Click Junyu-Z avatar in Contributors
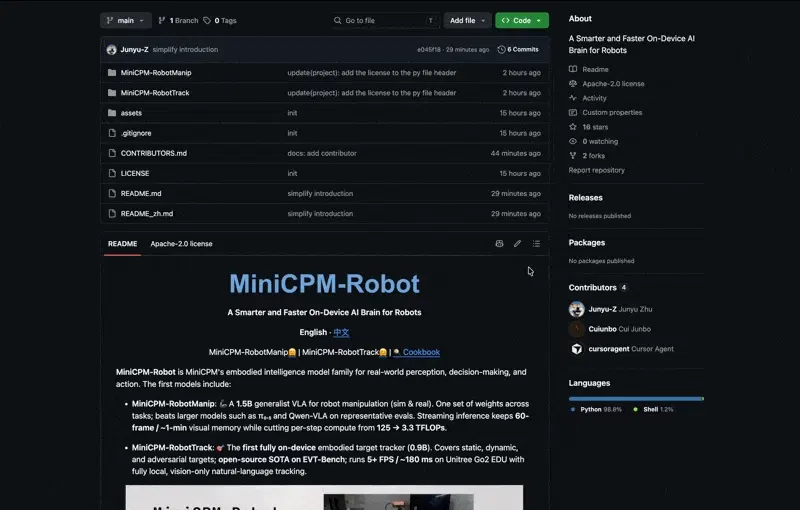The width and height of the screenshot is (800, 510). coord(577,309)
